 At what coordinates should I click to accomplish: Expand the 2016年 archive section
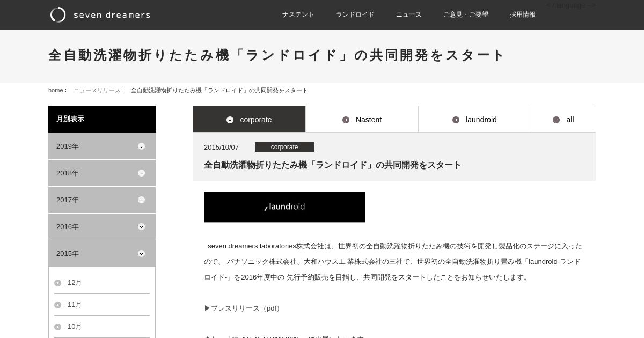(x=102, y=226)
